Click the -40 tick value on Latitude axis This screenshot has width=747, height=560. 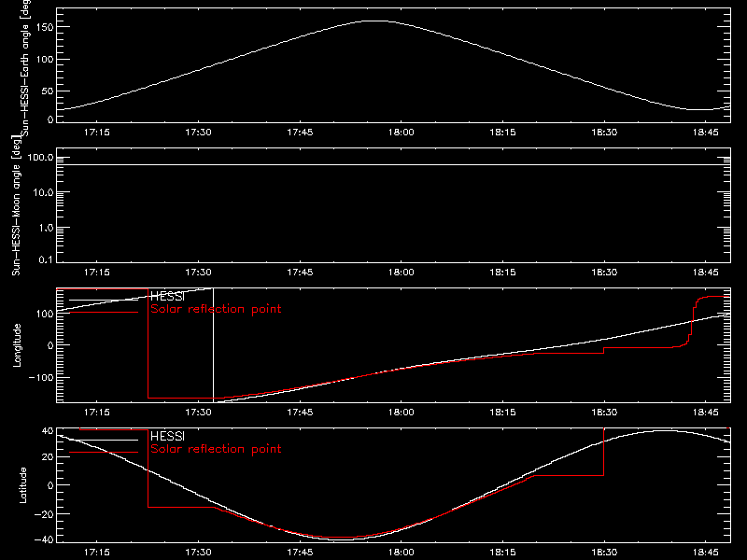pos(44,540)
